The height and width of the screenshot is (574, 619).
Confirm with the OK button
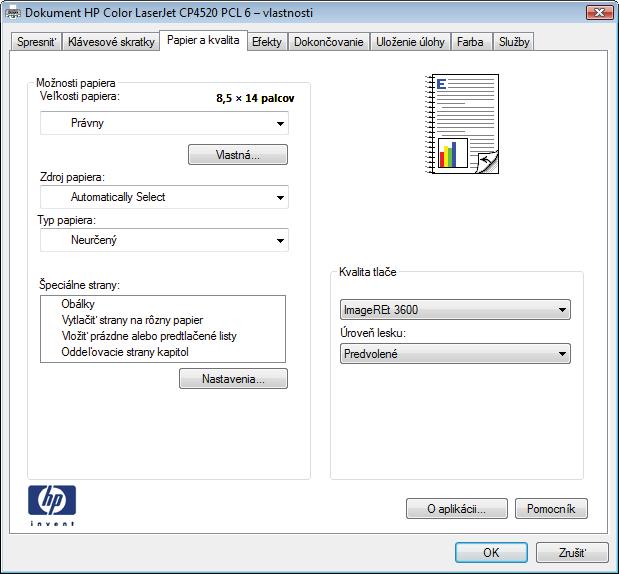491,552
